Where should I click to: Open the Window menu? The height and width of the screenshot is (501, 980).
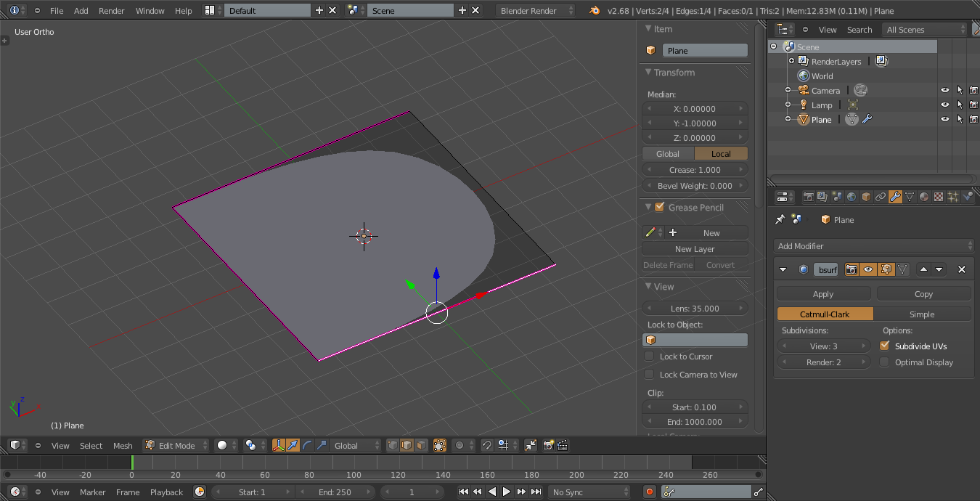click(150, 10)
